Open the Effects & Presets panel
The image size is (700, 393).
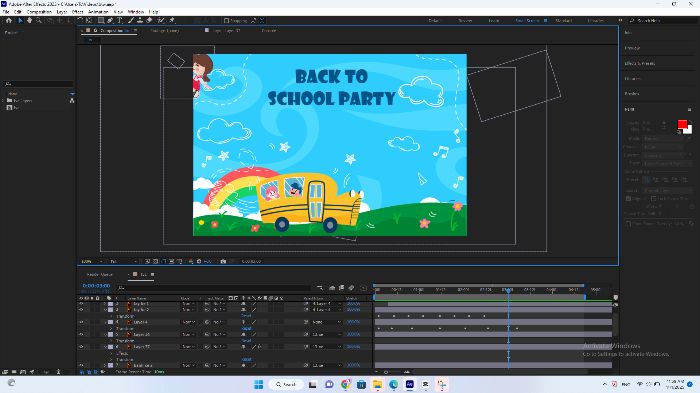pyautogui.click(x=640, y=63)
